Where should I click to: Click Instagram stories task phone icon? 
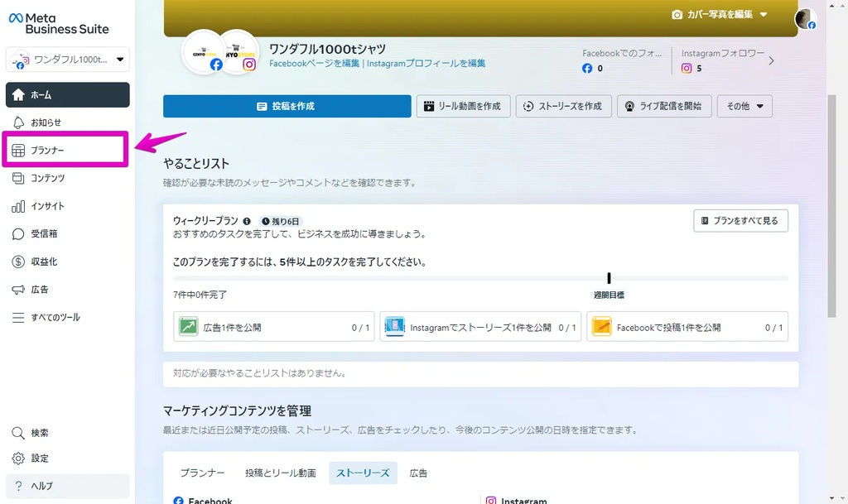coord(395,327)
